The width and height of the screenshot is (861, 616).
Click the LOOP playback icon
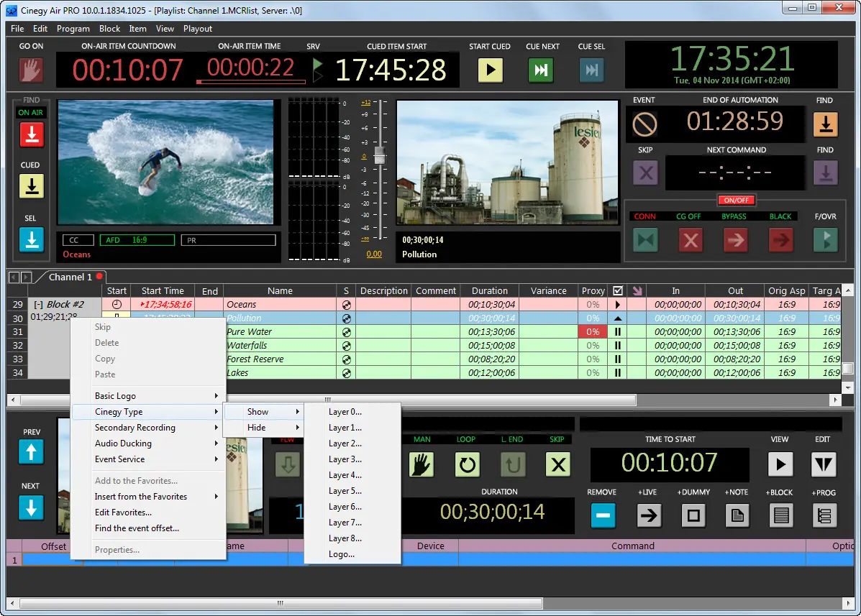466,465
